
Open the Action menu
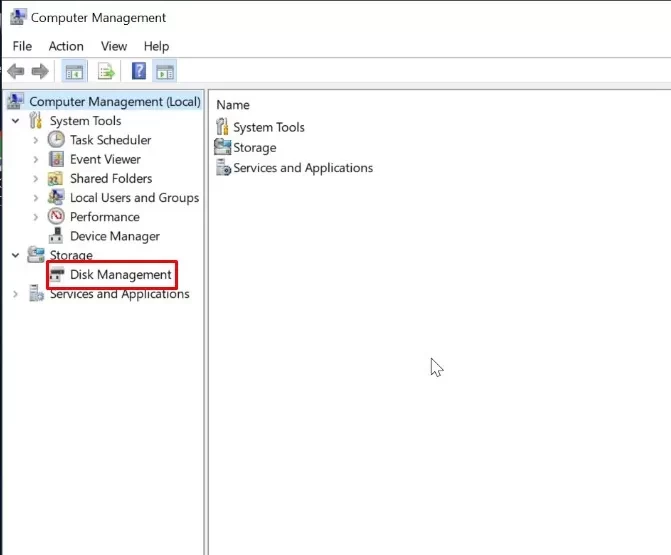(x=66, y=46)
